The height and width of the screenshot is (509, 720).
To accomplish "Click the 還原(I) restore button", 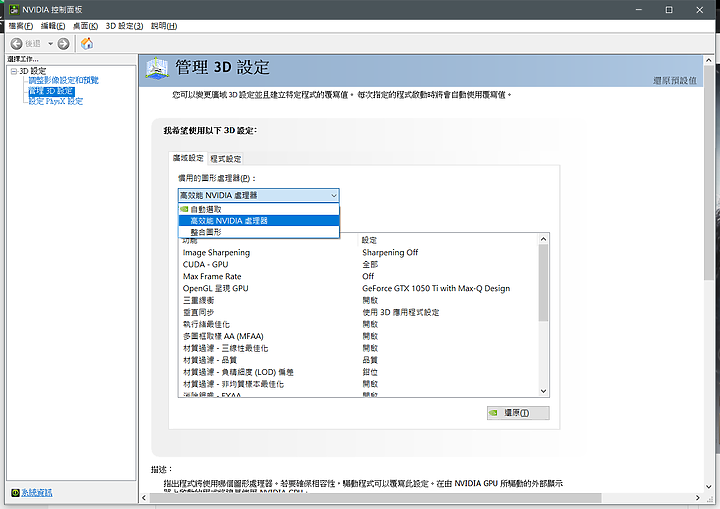I will click(518, 413).
